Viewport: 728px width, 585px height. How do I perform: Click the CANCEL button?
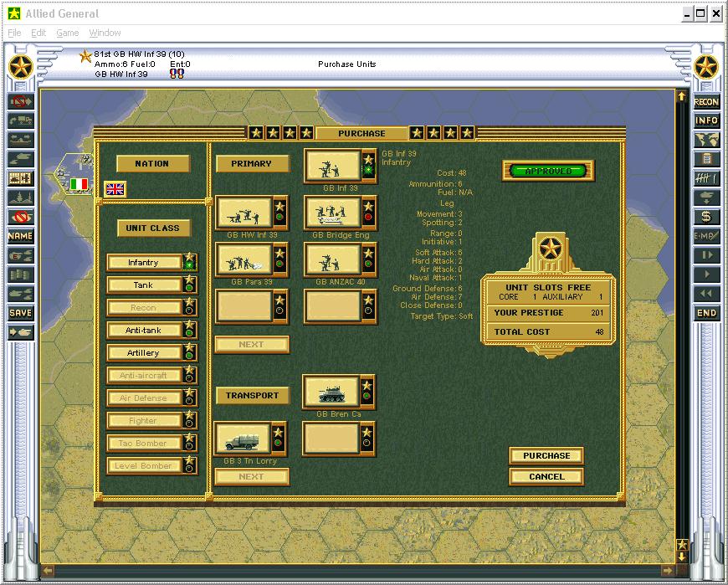[546, 477]
